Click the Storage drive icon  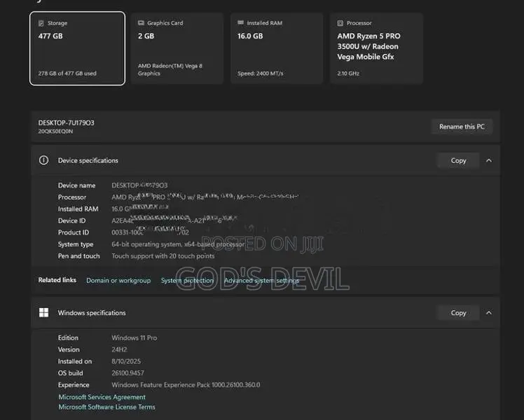[41, 23]
